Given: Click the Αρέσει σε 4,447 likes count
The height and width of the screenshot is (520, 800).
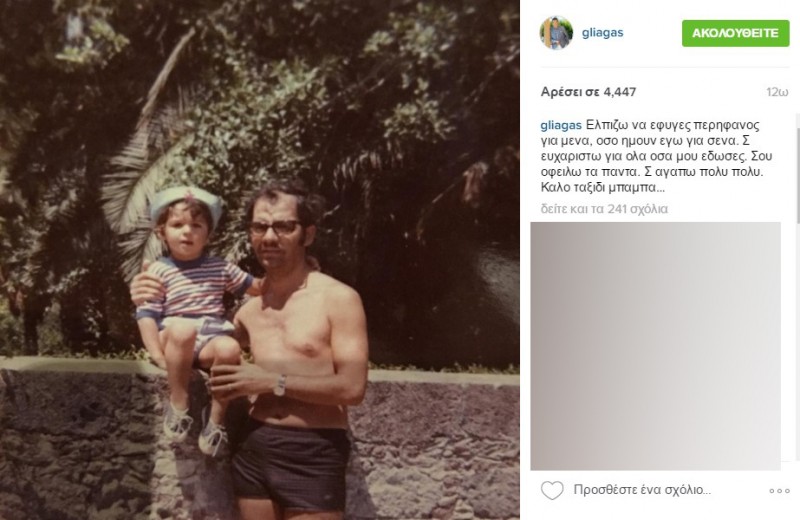Looking at the screenshot, I should coord(588,92).
